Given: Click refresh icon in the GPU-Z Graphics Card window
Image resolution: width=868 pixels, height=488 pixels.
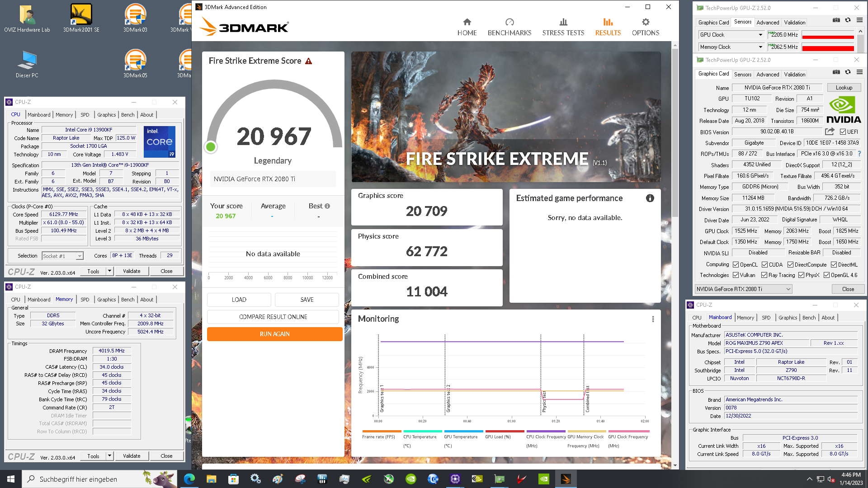Looking at the screenshot, I should tap(848, 72).
